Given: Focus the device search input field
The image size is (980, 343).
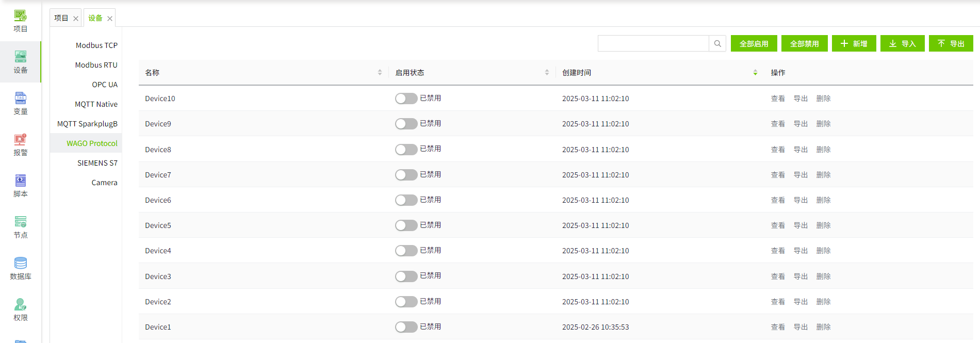Looking at the screenshot, I should tap(653, 44).
